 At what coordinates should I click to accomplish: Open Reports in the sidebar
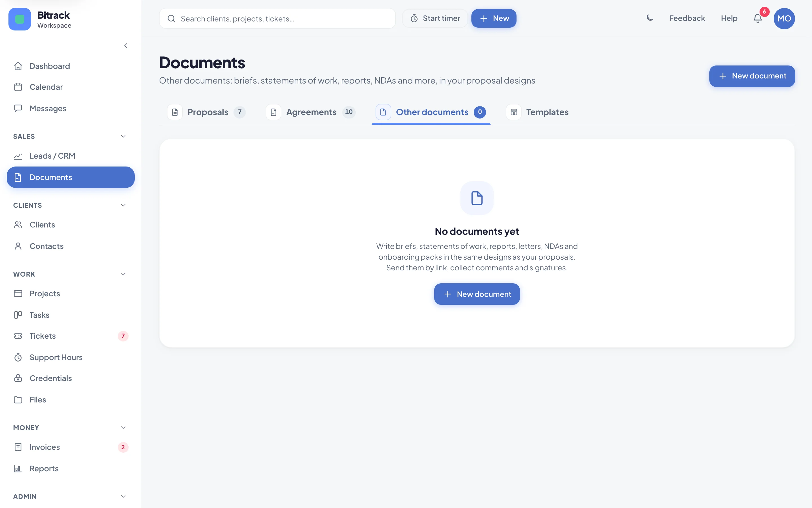click(70, 468)
